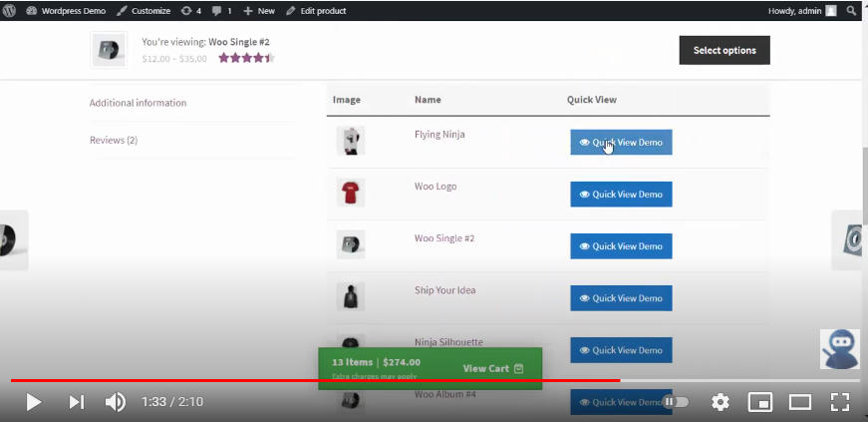
Task: Mute the video volume speaker
Action: [x=116, y=402]
